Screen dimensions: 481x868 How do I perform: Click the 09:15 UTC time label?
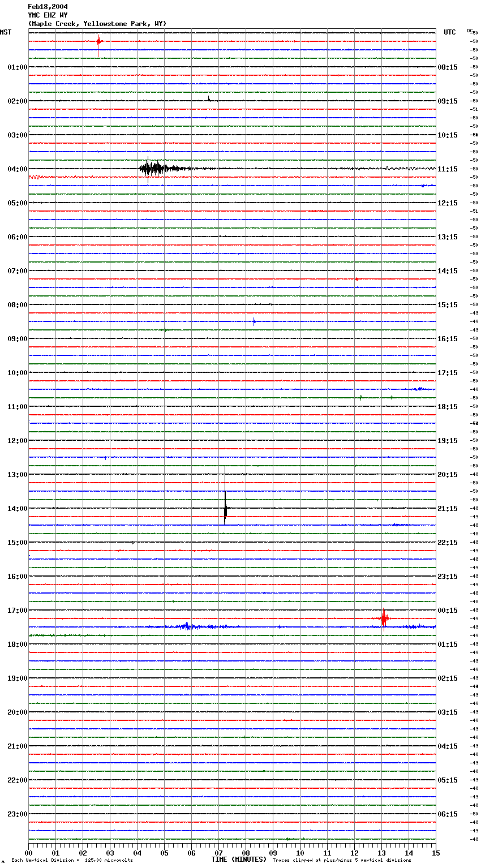point(448,101)
